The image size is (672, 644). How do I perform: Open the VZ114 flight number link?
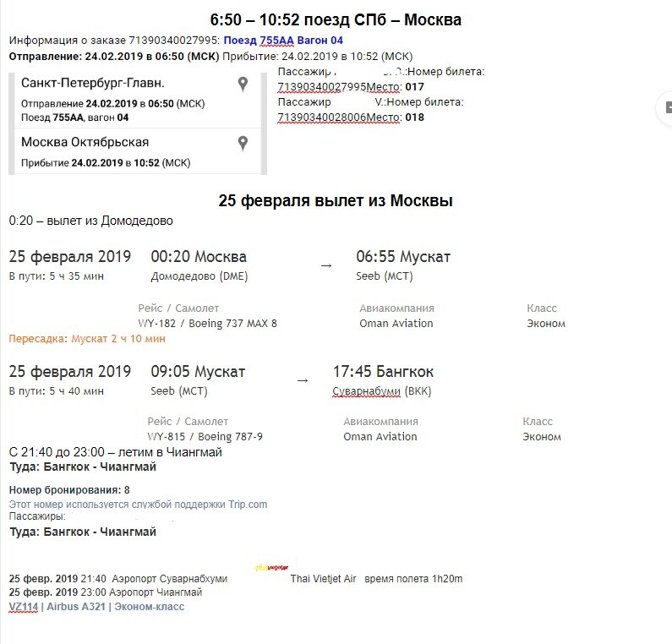[x=24, y=607]
